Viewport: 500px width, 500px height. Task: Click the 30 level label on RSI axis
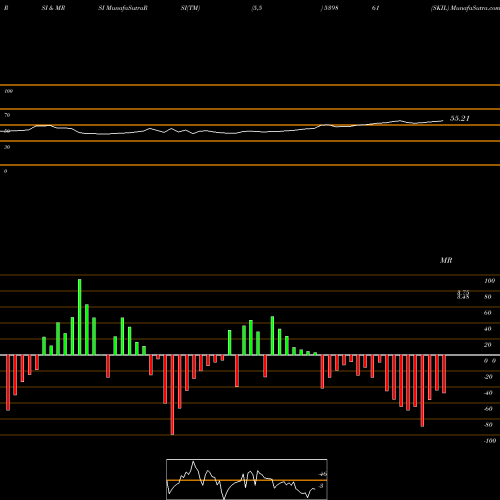pyautogui.click(x=7, y=147)
